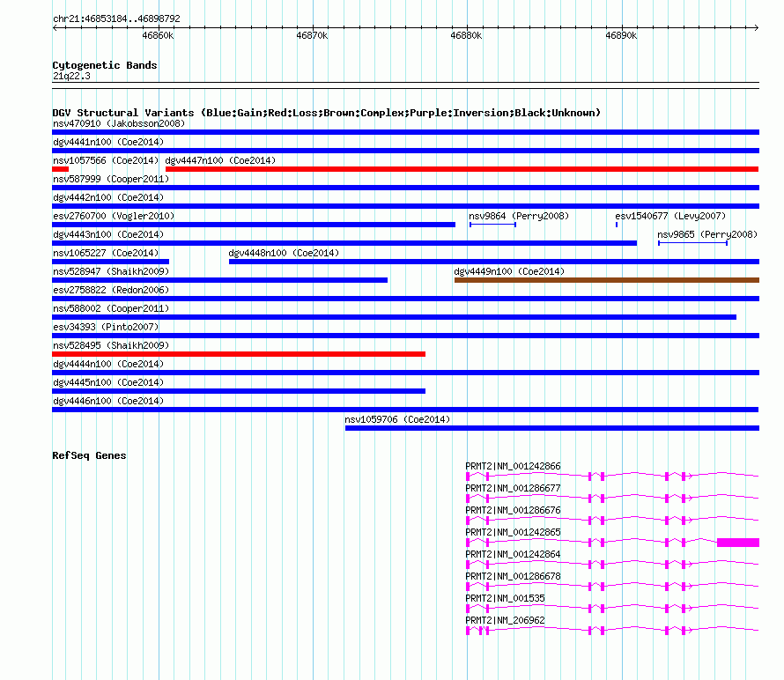Click PRMT2|NM_001286678 transcript label
This screenshot has width=784, height=680.
(513, 576)
